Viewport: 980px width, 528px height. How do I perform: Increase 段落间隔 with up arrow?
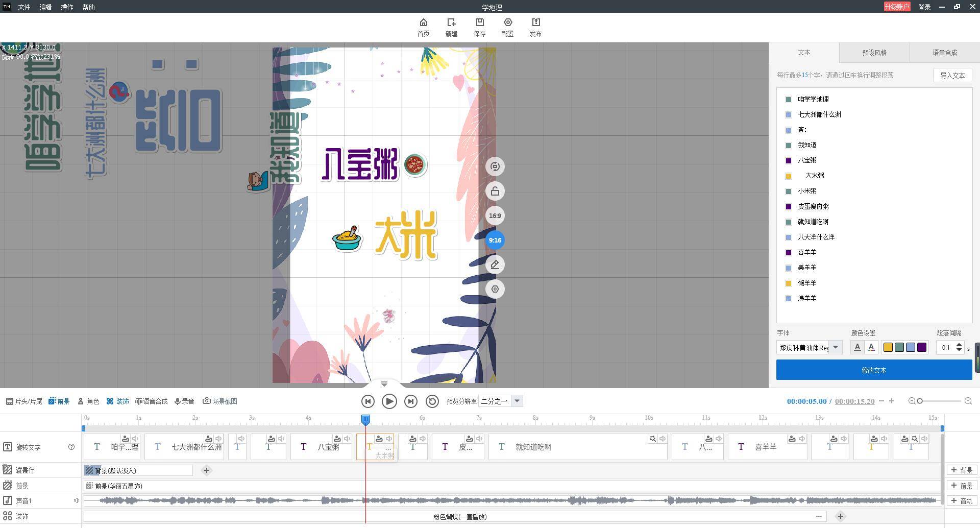(x=959, y=345)
